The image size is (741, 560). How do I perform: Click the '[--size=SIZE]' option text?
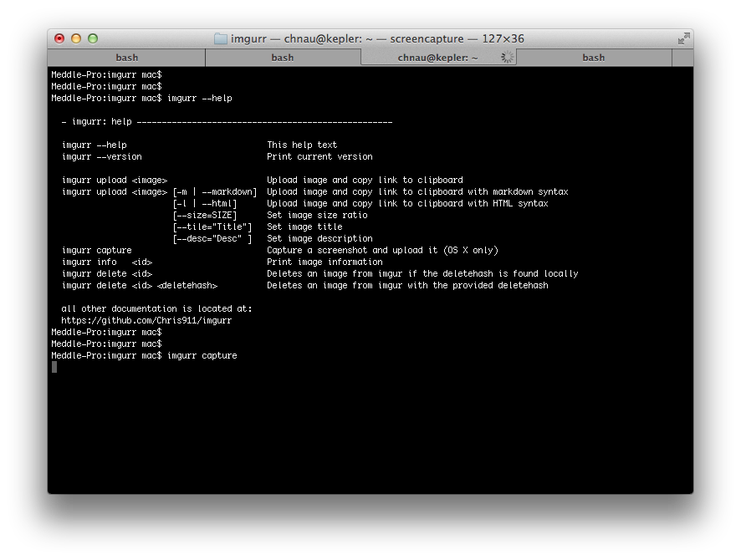[x=205, y=216]
